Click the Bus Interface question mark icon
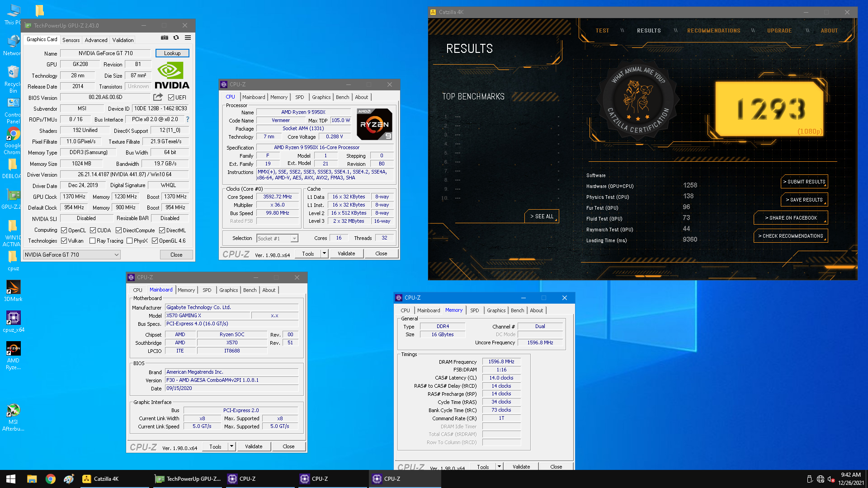 [x=188, y=119]
